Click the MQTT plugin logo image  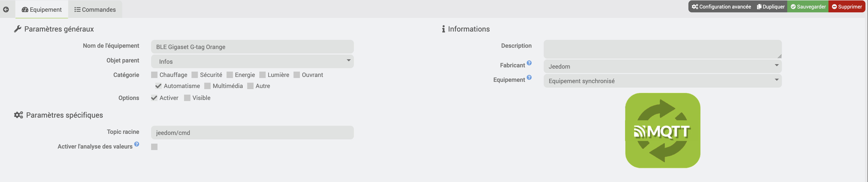662,130
